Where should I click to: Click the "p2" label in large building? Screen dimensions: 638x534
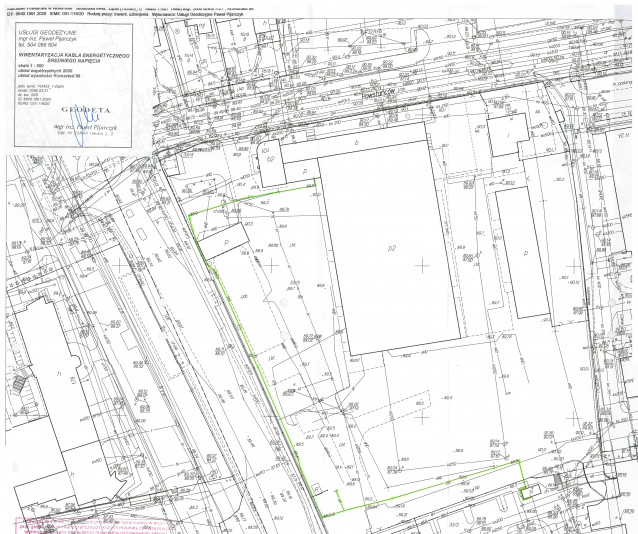coord(392,248)
